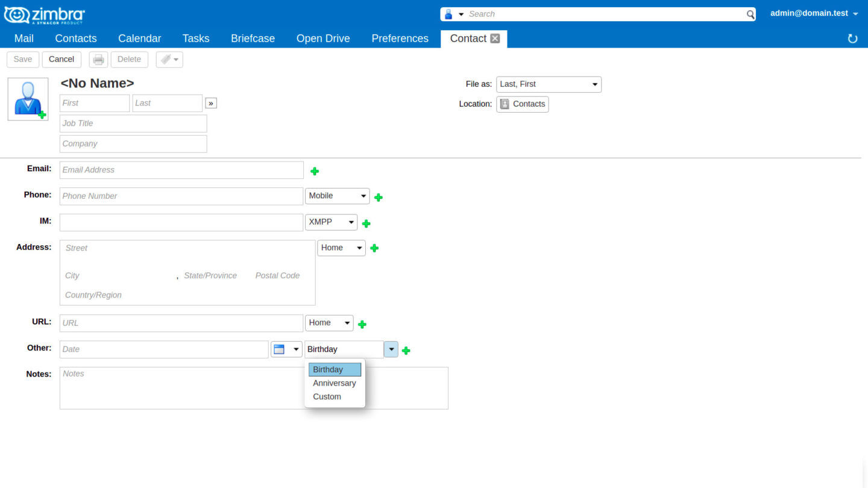The height and width of the screenshot is (488, 868).
Task: Click the refresh icon at top right
Action: point(852,39)
